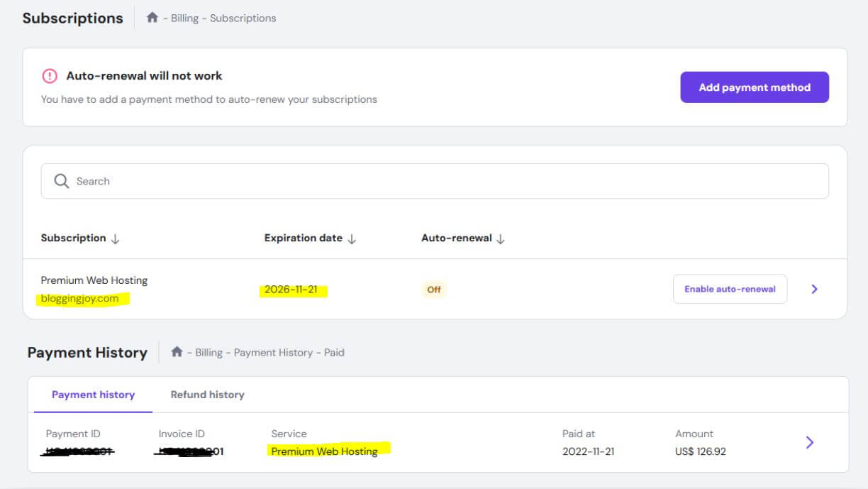
Task: Sort by Auto-renewal column arrow
Action: [501, 239]
